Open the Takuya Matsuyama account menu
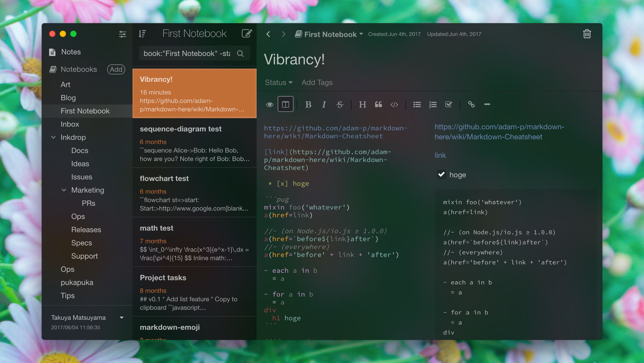 coord(87,318)
